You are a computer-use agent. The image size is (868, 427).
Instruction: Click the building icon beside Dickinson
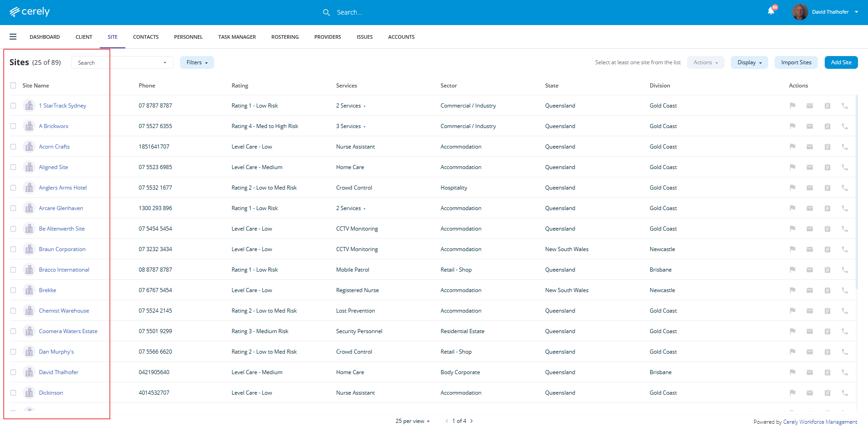point(29,393)
